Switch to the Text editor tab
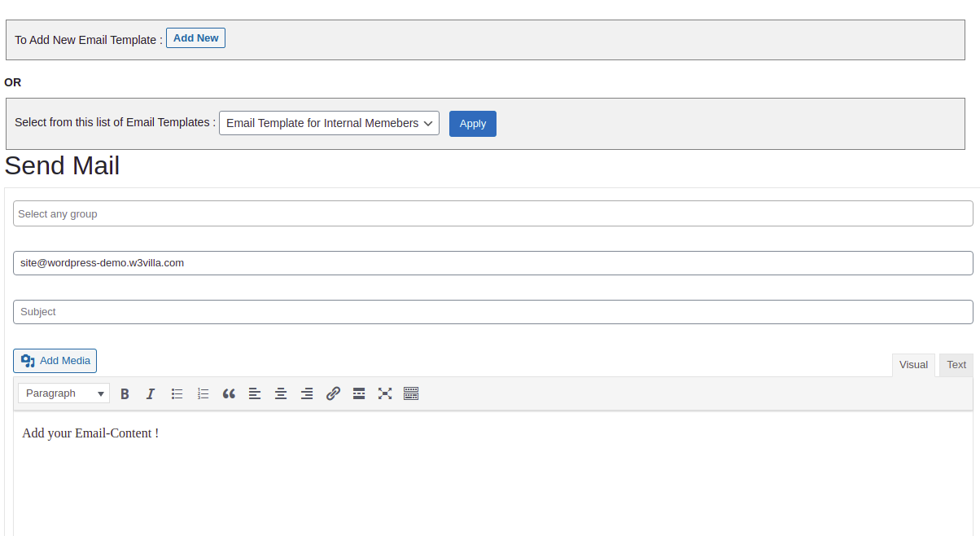The image size is (980, 536). [956, 365]
